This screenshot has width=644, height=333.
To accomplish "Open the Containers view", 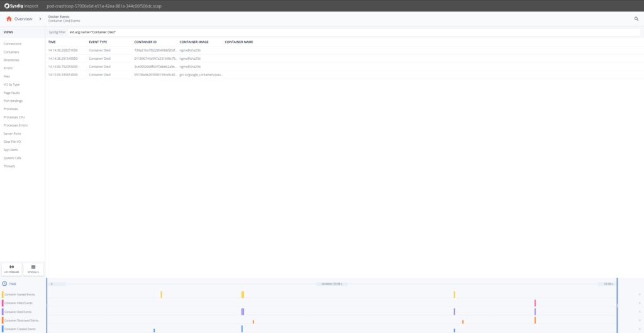I will 11,52.
